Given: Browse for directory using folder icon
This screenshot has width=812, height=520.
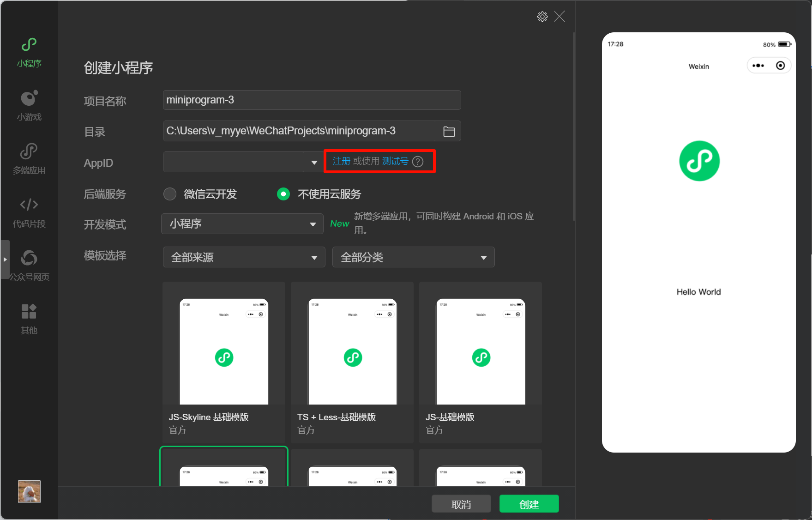Looking at the screenshot, I should click(x=449, y=132).
